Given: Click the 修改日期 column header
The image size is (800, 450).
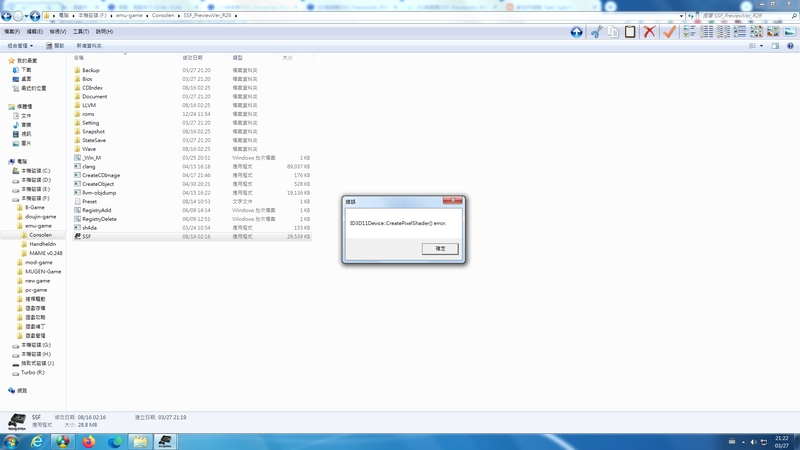Looking at the screenshot, I should click(x=192, y=58).
